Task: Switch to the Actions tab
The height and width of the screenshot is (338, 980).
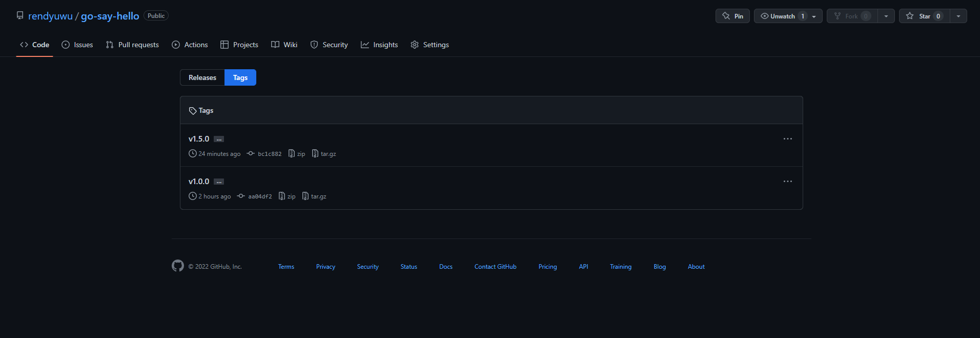Action: coord(190,45)
